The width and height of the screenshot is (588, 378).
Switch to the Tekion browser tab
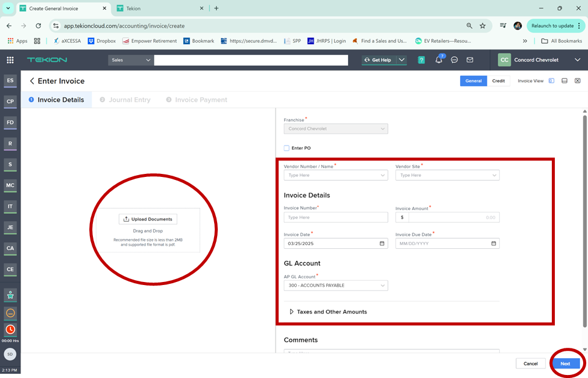(160, 8)
